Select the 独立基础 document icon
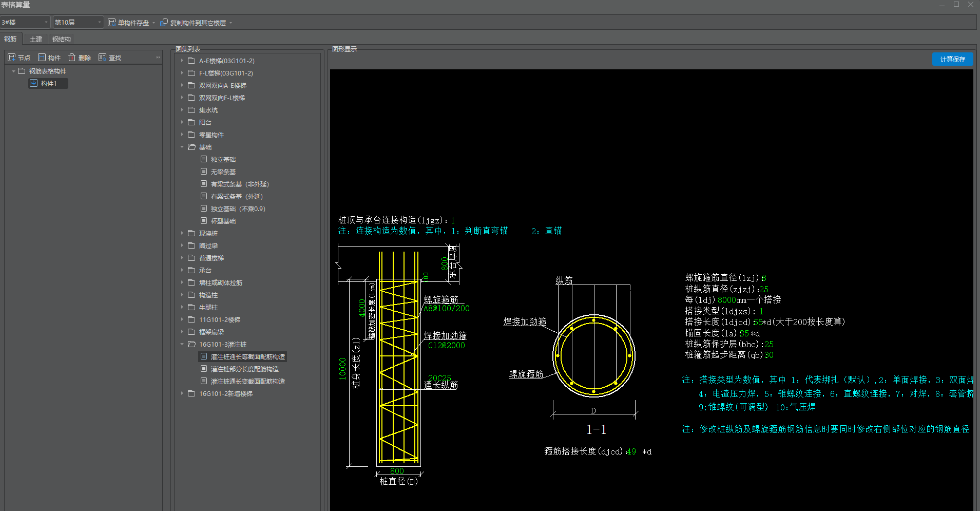The height and width of the screenshot is (511, 980). click(204, 159)
